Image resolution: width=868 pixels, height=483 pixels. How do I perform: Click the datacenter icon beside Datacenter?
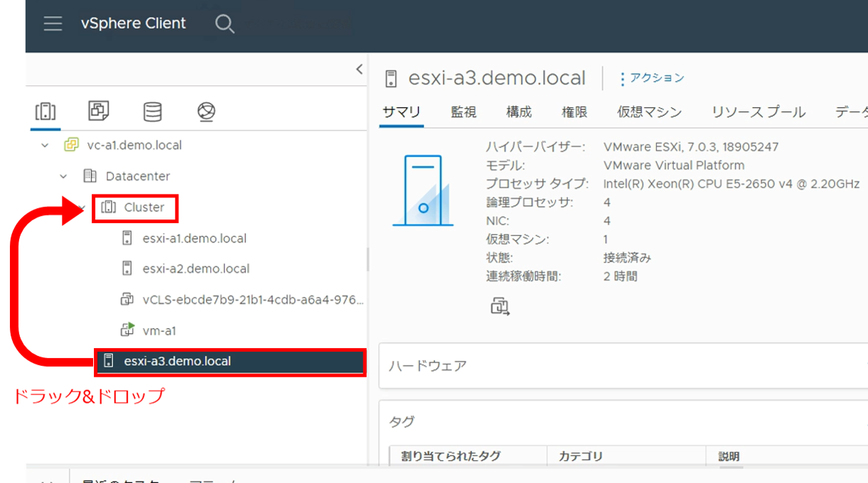tap(90, 176)
